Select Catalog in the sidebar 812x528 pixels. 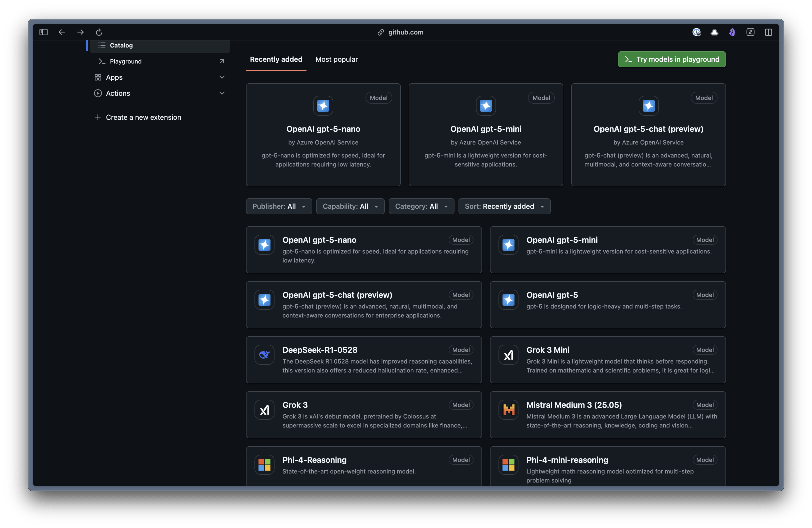160,46
